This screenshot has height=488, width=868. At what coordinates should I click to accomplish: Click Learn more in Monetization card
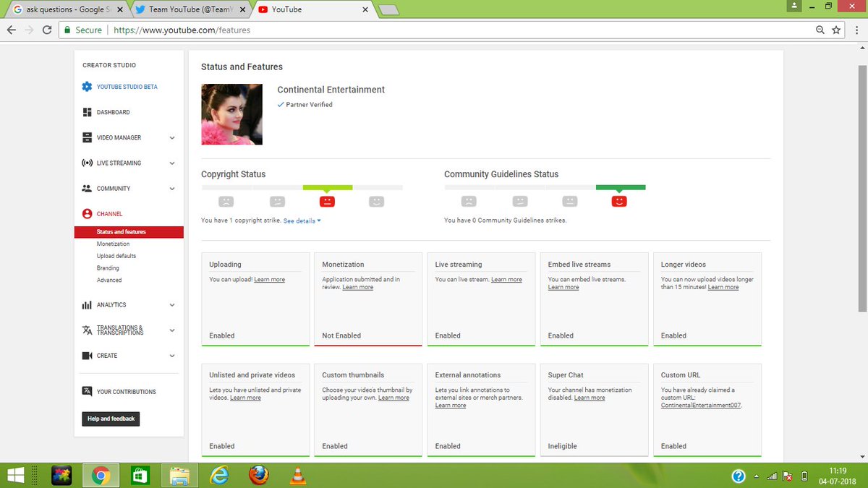pos(358,288)
